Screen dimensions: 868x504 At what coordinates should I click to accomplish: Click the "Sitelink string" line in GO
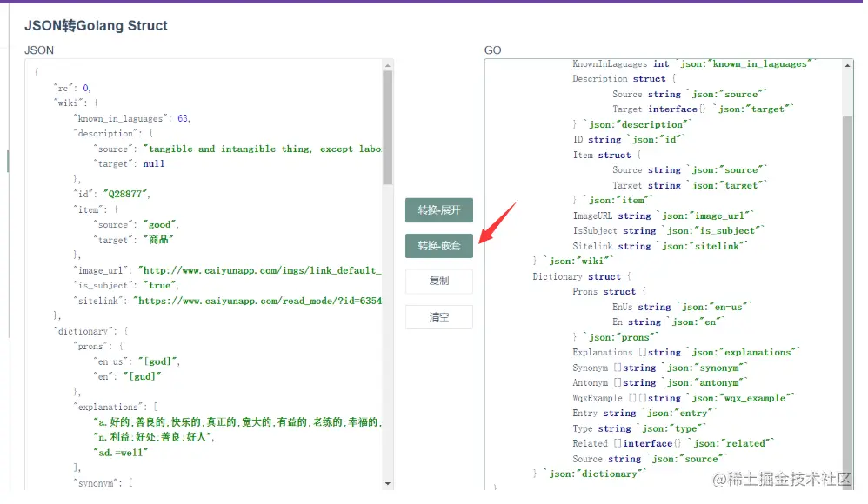click(660, 246)
